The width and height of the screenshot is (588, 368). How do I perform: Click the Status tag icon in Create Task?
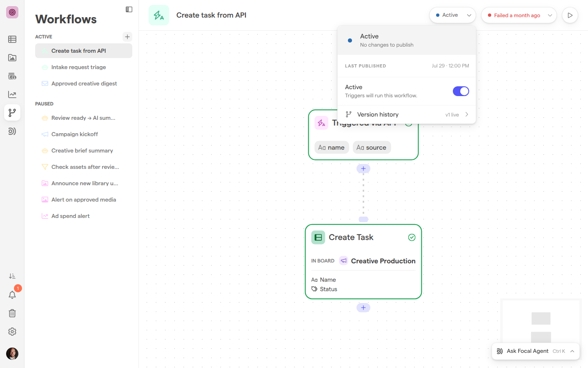pyautogui.click(x=314, y=289)
